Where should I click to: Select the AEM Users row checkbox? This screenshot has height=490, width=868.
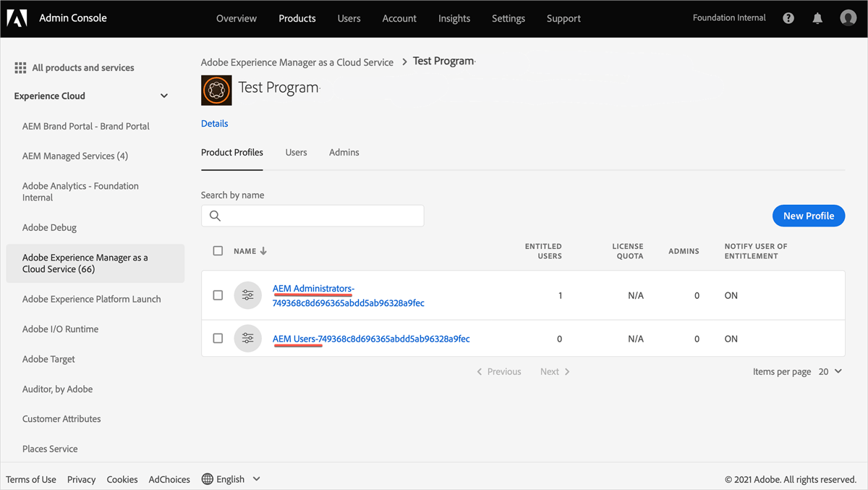(x=218, y=338)
